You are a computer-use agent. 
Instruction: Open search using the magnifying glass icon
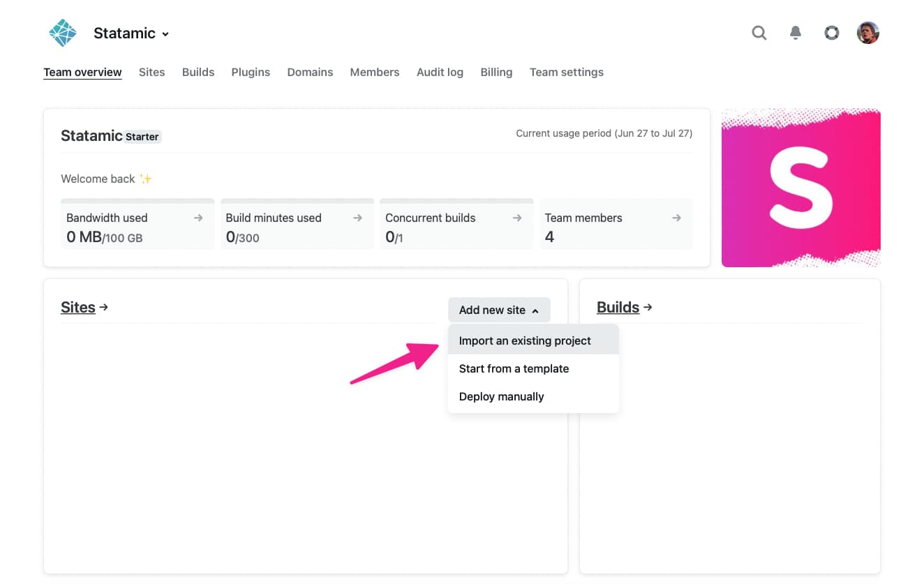click(x=759, y=32)
